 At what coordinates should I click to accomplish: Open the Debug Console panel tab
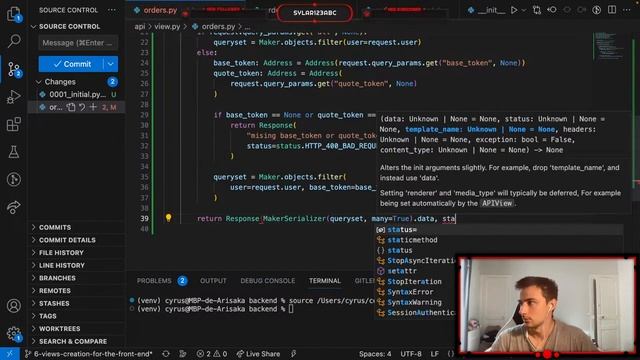point(268,281)
